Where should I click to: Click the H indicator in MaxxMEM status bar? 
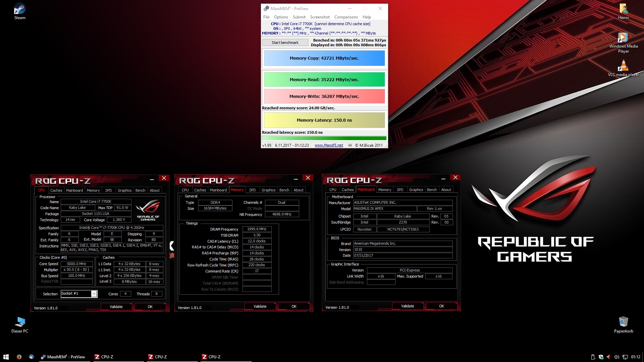350,145
